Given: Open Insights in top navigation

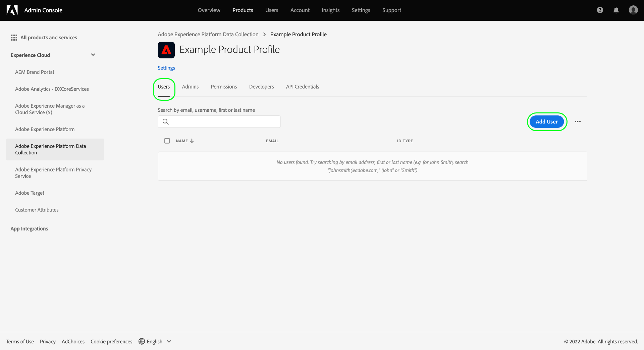Looking at the screenshot, I should (331, 10).
